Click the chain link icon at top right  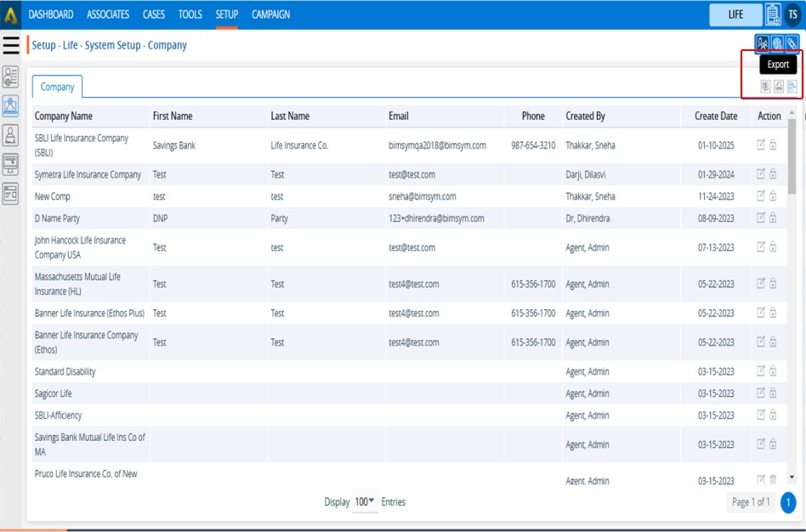[792, 43]
